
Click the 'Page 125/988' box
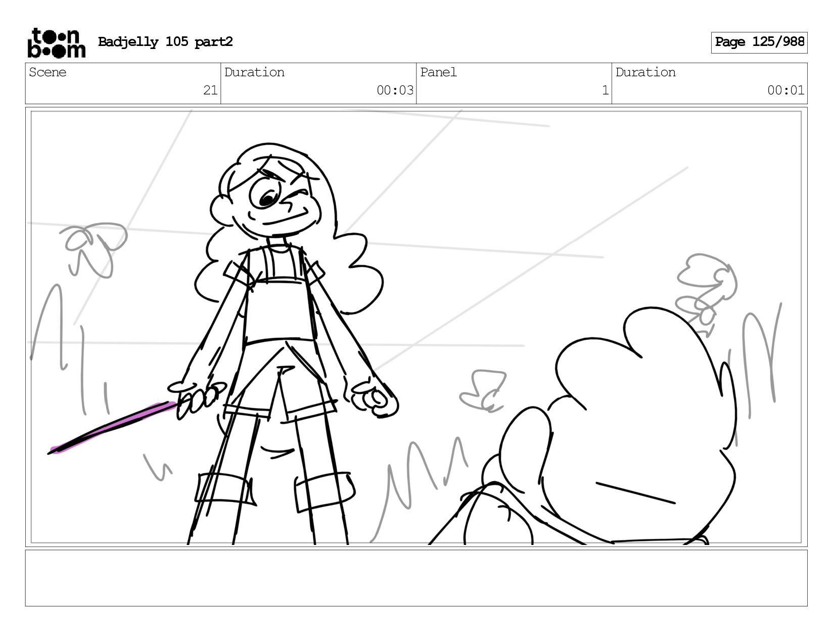[x=759, y=42]
